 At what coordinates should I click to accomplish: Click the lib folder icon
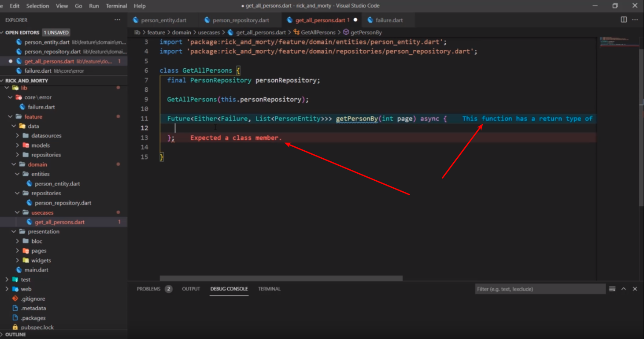tap(15, 88)
